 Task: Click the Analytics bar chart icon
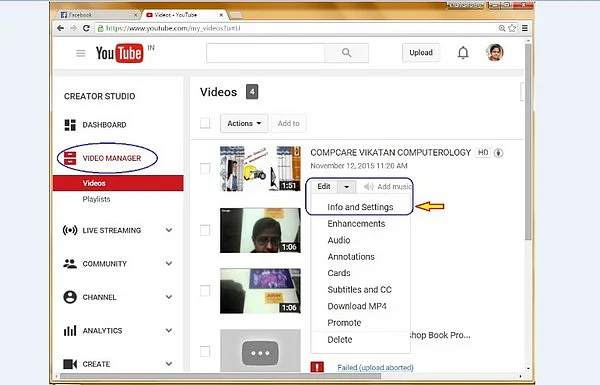click(x=70, y=331)
